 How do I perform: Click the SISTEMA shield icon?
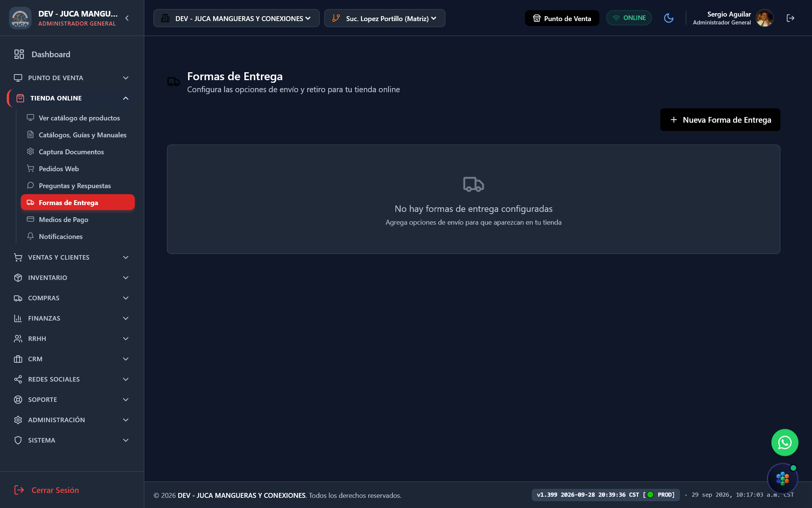click(x=18, y=440)
